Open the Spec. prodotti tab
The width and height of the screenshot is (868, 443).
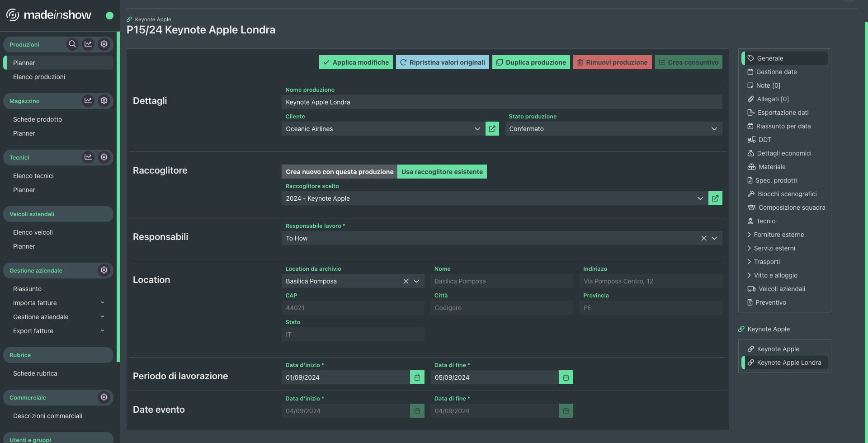[x=785, y=180]
